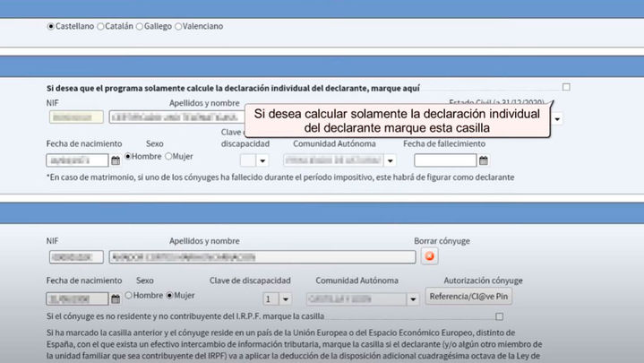The height and width of the screenshot is (363, 644).
Task: Open the declarant birth date calendar picker
Action: coord(116,161)
